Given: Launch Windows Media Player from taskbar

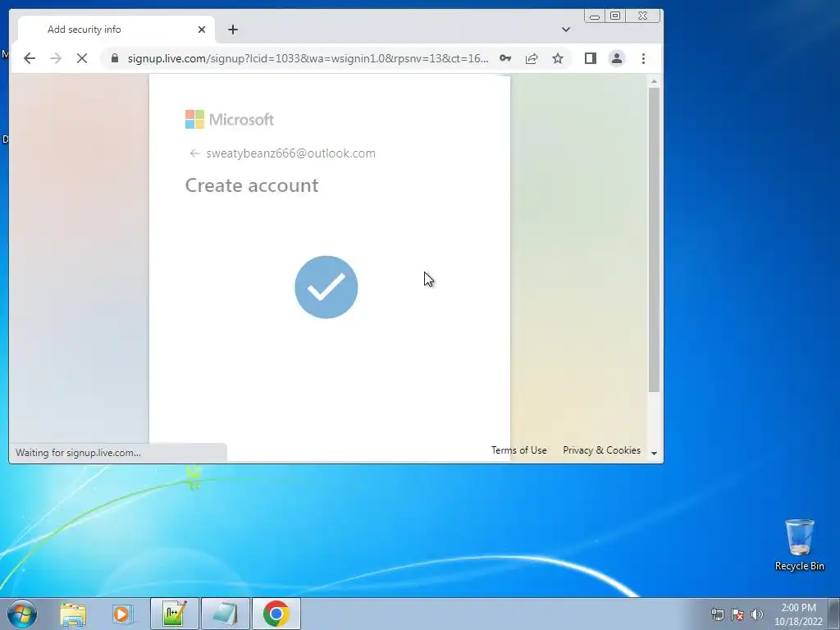Looking at the screenshot, I should pos(122,614).
